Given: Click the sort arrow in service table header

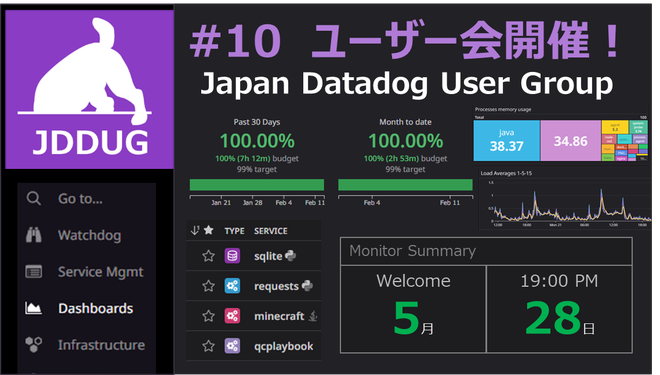Looking at the screenshot, I should tap(195, 230).
